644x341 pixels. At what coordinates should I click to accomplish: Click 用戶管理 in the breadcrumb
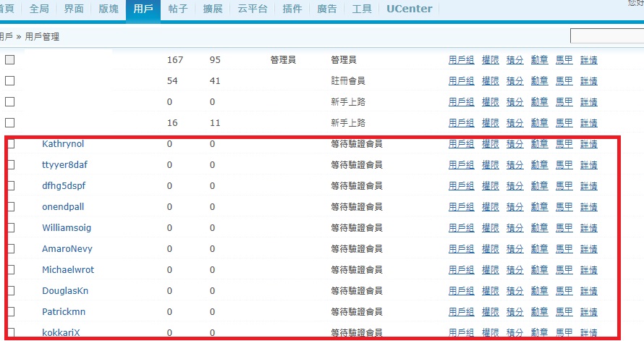click(x=42, y=36)
